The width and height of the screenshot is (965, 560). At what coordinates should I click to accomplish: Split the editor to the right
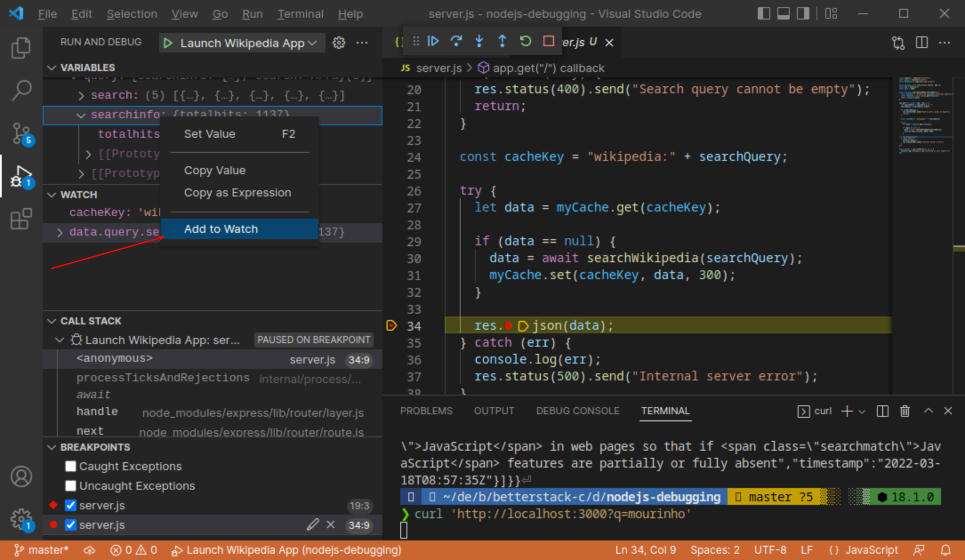click(921, 43)
